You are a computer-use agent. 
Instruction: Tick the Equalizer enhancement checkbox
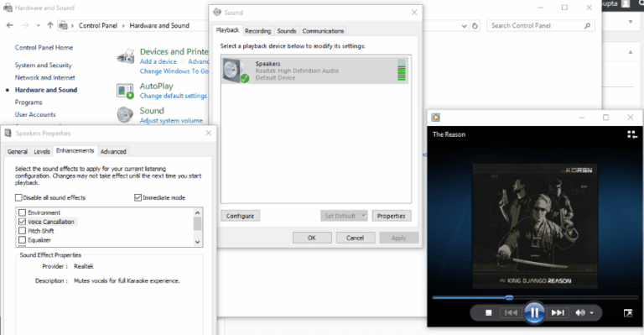22,240
